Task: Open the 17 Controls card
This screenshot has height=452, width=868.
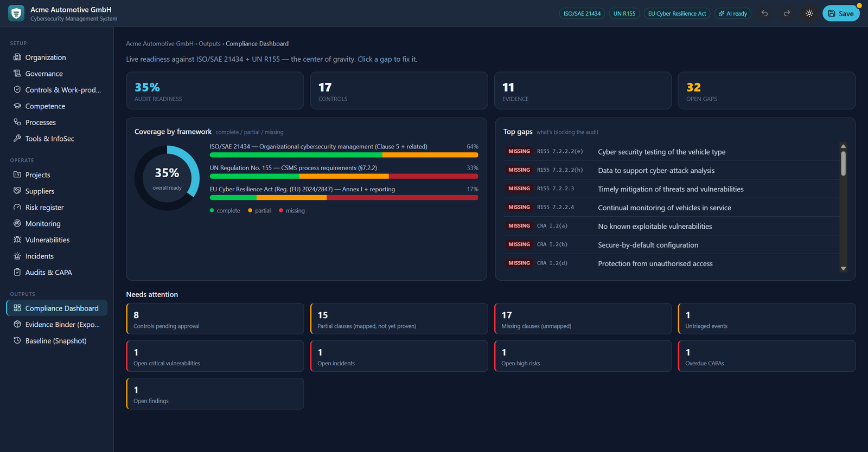Action: pyautogui.click(x=399, y=91)
